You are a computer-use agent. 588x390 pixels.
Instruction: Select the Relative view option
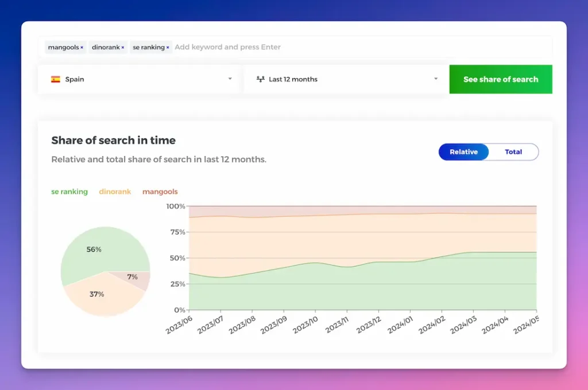click(x=463, y=151)
